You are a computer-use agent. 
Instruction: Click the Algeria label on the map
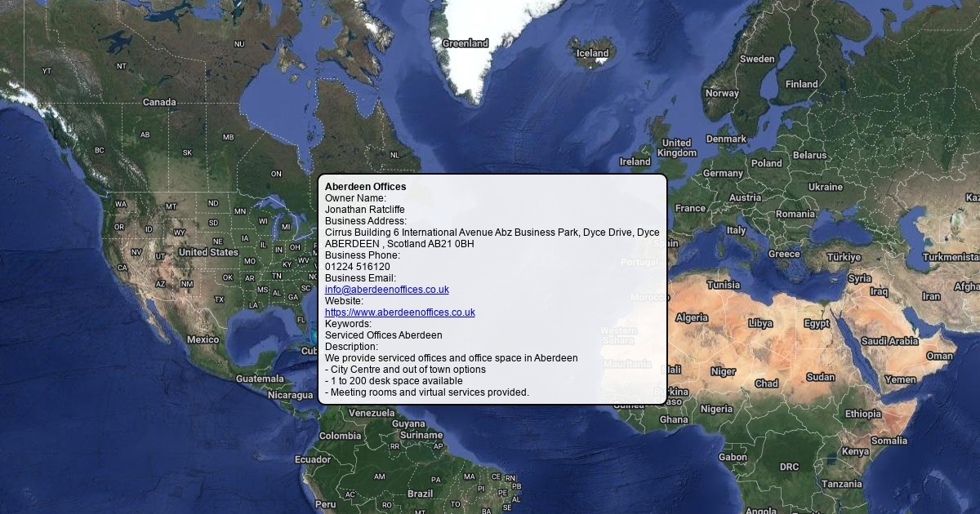[692, 317]
